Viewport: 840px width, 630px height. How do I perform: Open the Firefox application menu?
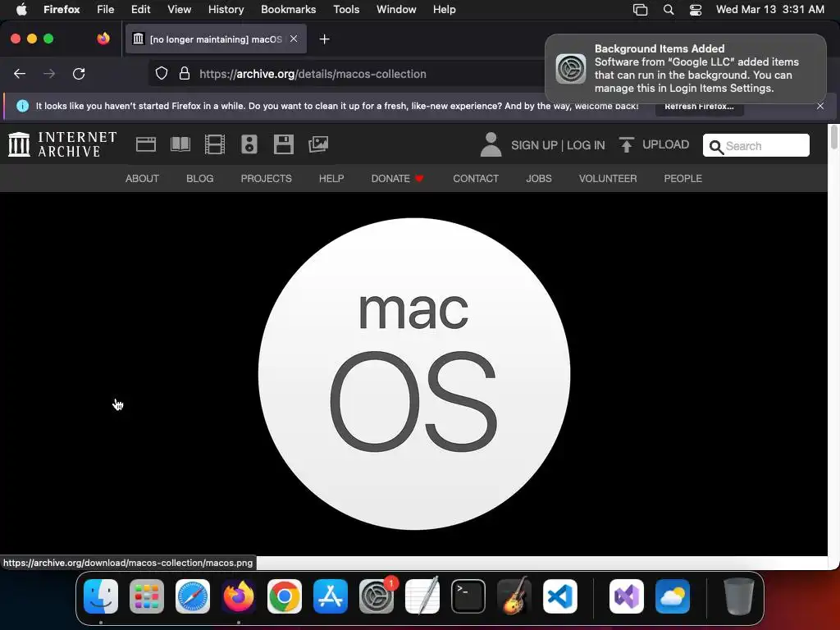[62, 10]
